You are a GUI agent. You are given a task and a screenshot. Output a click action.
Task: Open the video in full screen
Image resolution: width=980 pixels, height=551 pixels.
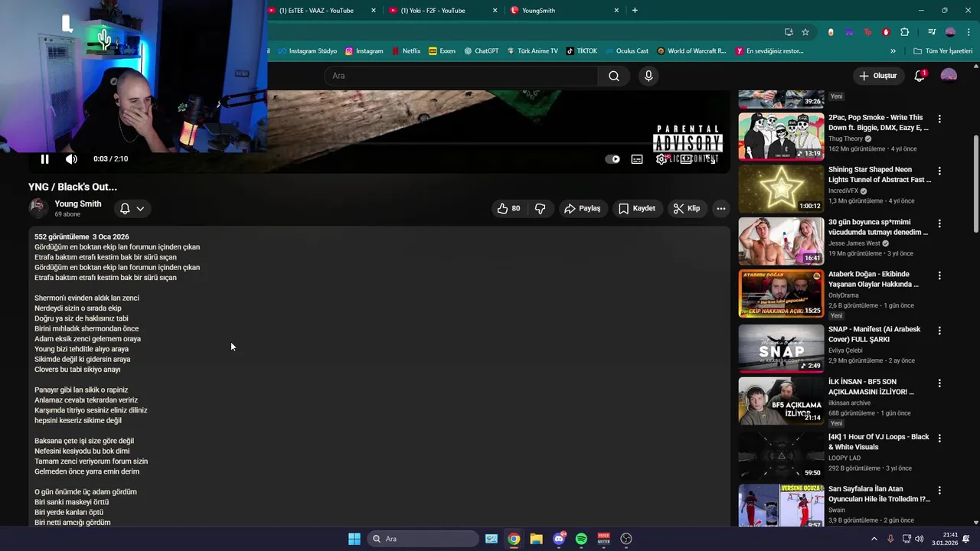pos(711,159)
